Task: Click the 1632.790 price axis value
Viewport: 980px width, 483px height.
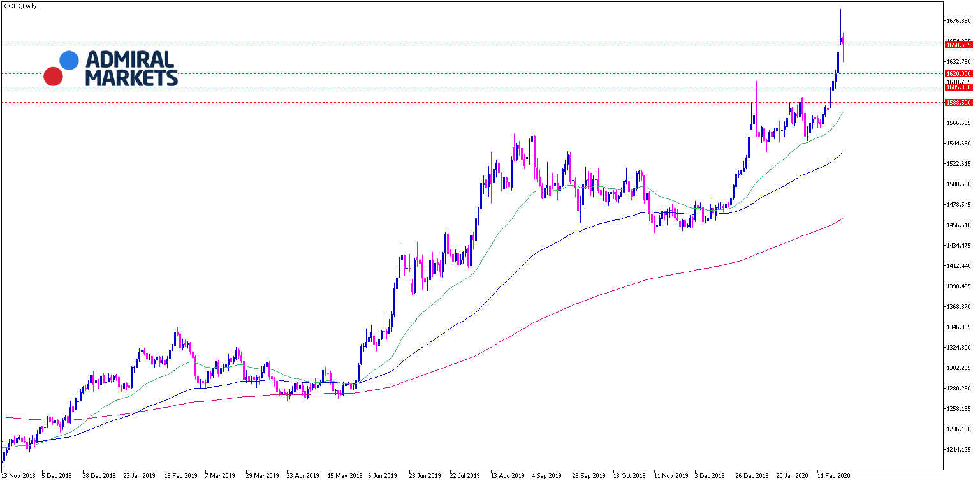Action: click(x=959, y=62)
